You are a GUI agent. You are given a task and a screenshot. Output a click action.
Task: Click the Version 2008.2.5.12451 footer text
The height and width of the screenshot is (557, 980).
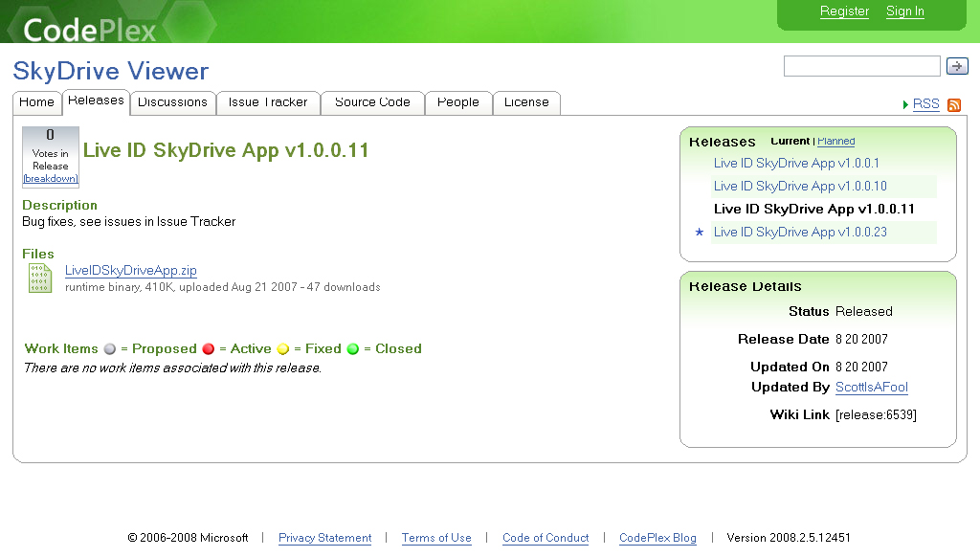pyautogui.click(x=789, y=538)
